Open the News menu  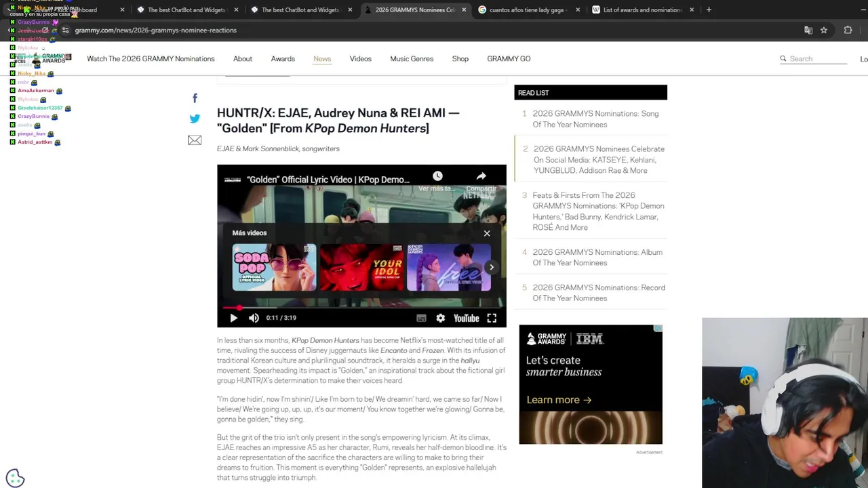[x=322, y=59]
